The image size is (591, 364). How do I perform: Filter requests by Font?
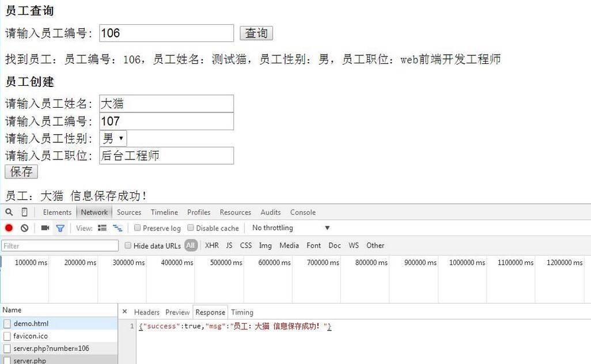pos(313,245)
